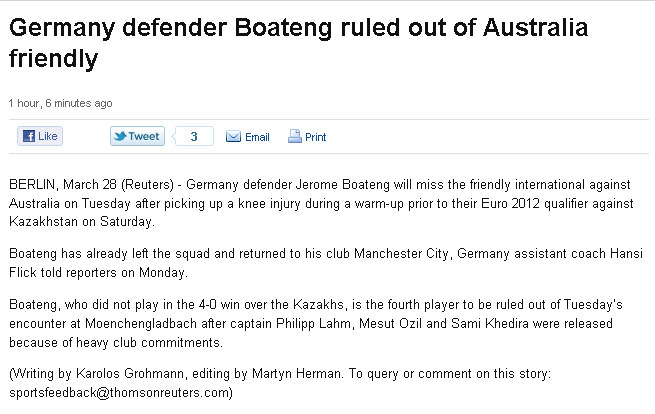
Task: Click the envelope Email icon
Action: [x=233, y=137]
